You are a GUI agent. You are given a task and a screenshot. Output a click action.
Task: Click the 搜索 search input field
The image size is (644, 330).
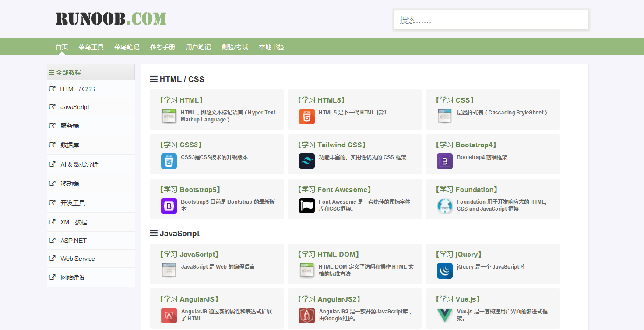point(490,20)
